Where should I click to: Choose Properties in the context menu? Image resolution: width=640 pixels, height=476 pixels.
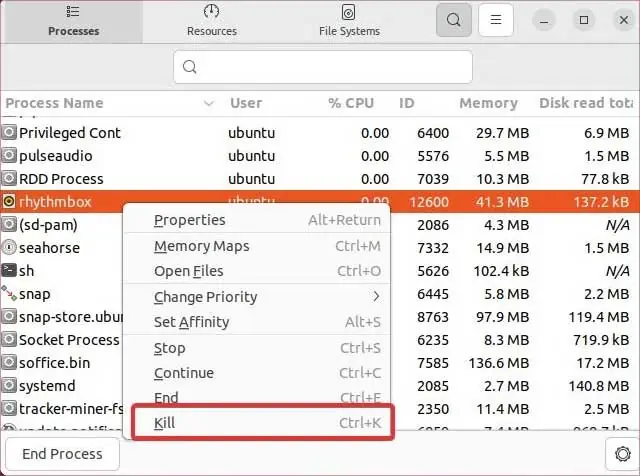pyautogui.click(x=190, y=220)
